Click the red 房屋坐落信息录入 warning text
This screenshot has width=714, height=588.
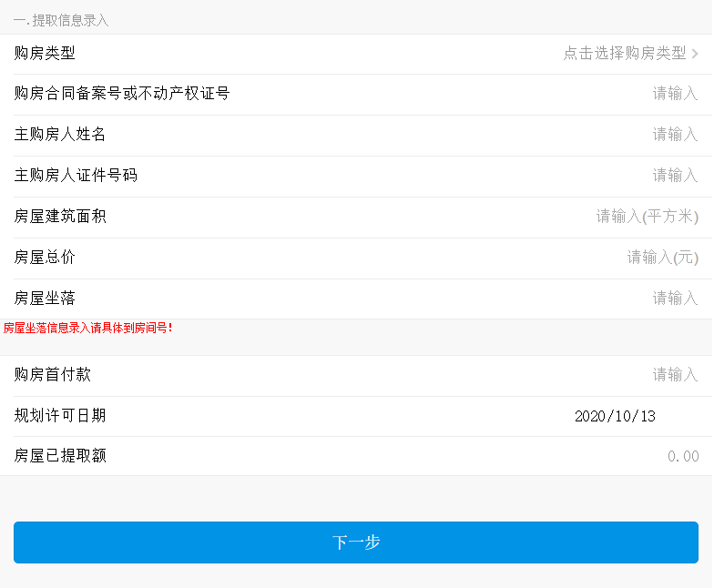point(88,328)
